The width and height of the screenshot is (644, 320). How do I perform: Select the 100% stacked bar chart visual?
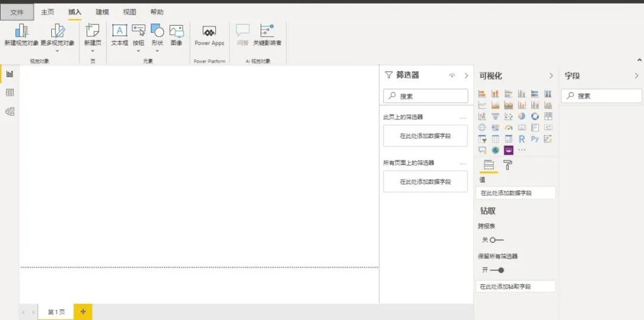535,94
